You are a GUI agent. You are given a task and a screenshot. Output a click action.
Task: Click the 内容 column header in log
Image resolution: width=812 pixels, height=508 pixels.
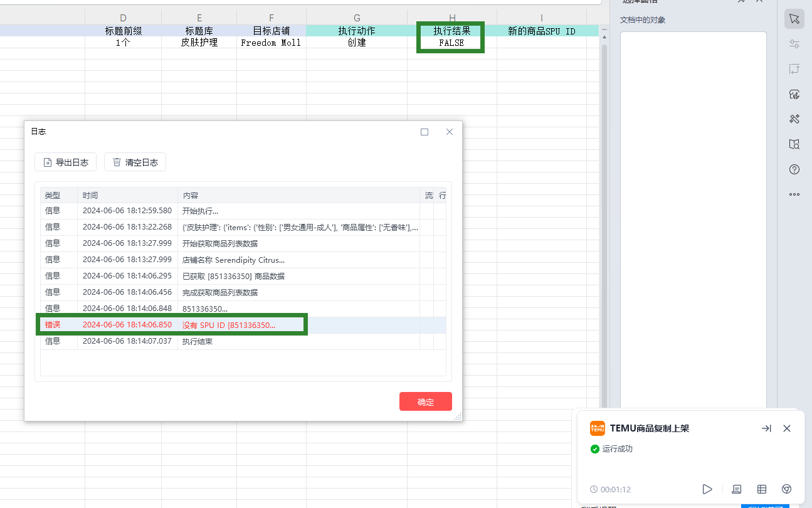point(298,196)
